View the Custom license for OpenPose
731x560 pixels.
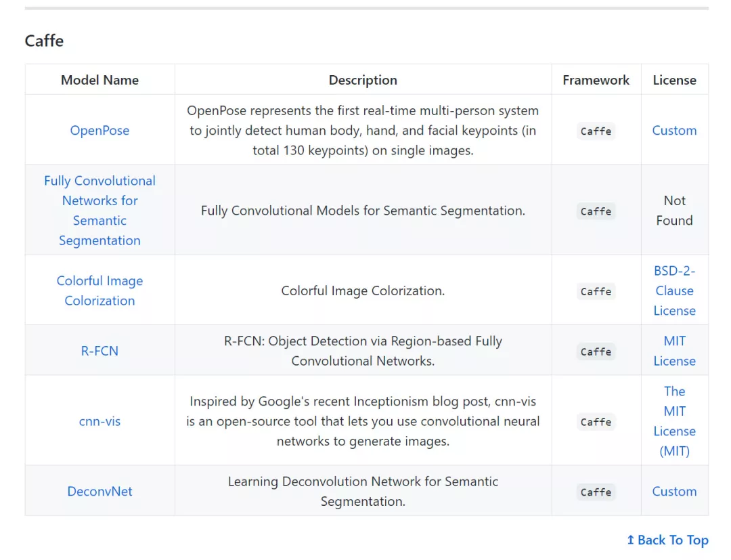coord(674,131)
